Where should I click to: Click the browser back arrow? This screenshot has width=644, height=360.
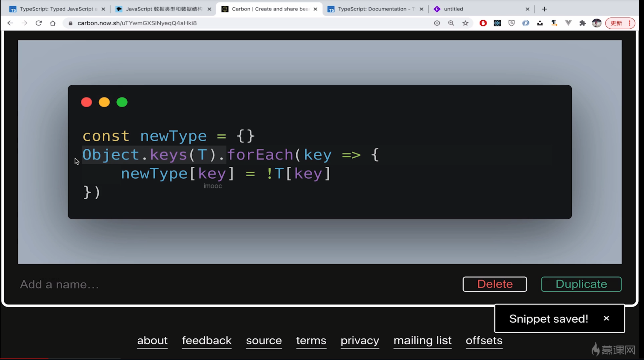point(10,23)
